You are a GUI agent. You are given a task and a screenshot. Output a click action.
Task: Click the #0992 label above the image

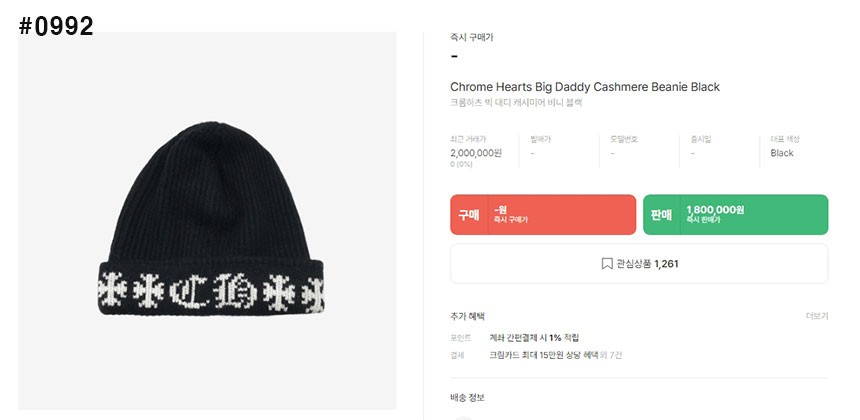pos(56,27)
